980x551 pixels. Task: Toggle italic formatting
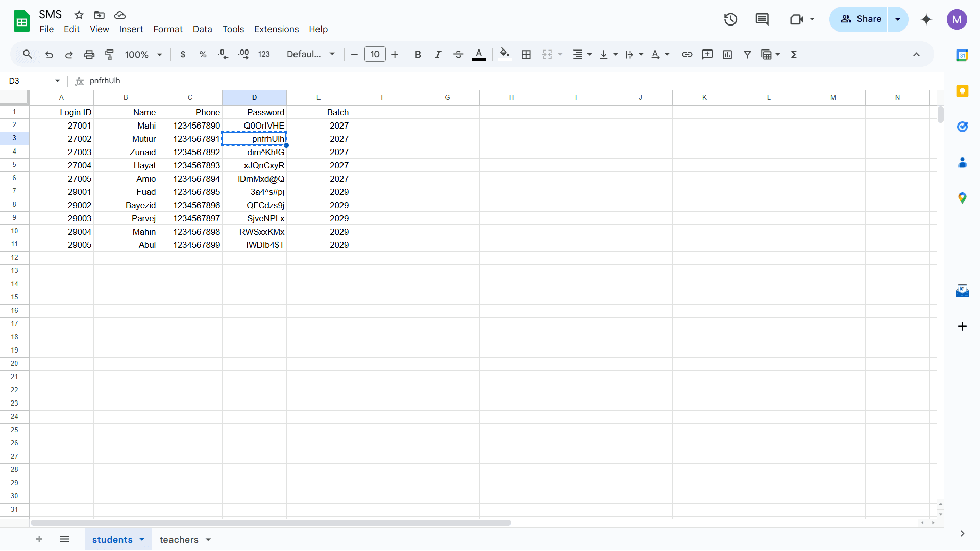coord(438,54)
